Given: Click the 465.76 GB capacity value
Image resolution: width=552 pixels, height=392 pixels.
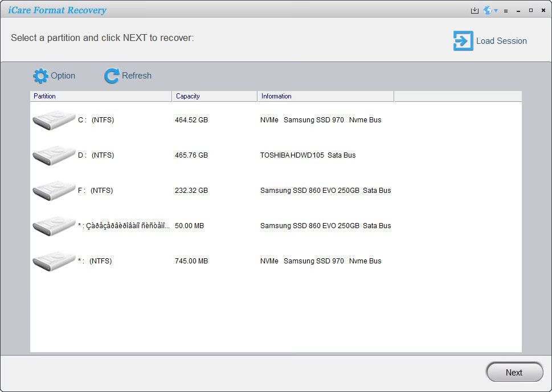Looking at the screenshot, I should [191, 155].
